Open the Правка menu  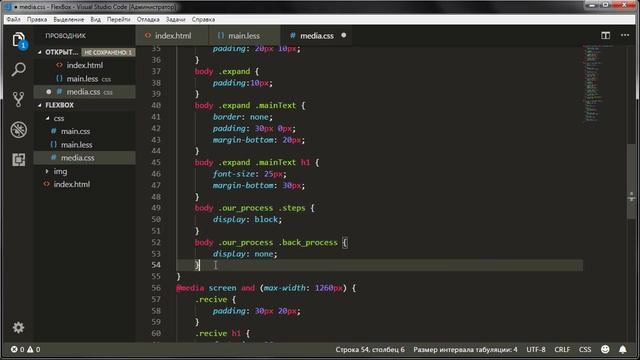(x=37, y=19)
